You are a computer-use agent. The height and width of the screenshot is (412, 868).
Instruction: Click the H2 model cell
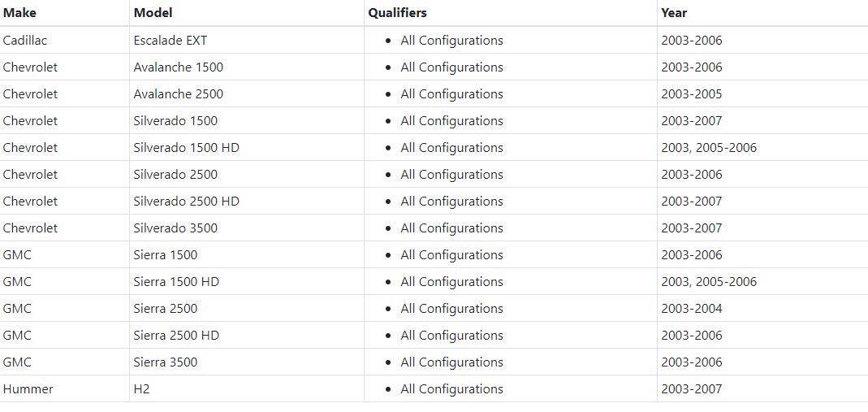[x=141, y=389]
